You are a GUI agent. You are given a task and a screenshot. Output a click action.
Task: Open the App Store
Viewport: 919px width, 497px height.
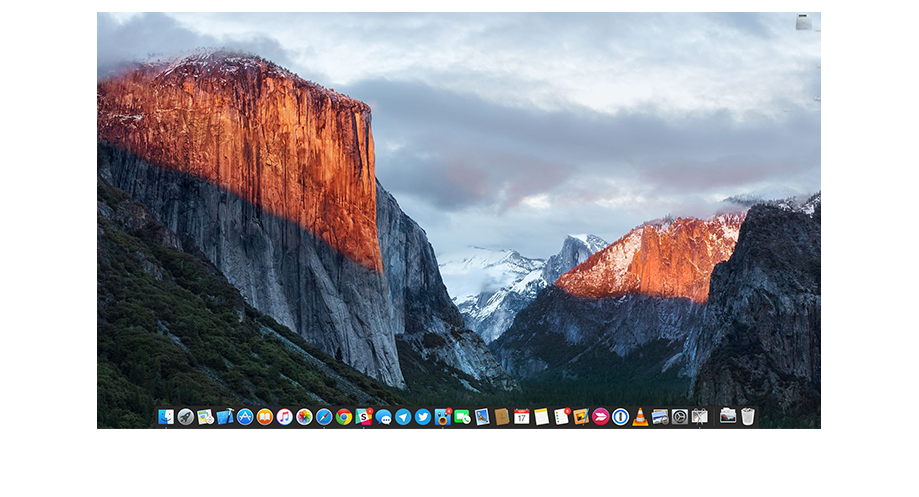point(245,417)
